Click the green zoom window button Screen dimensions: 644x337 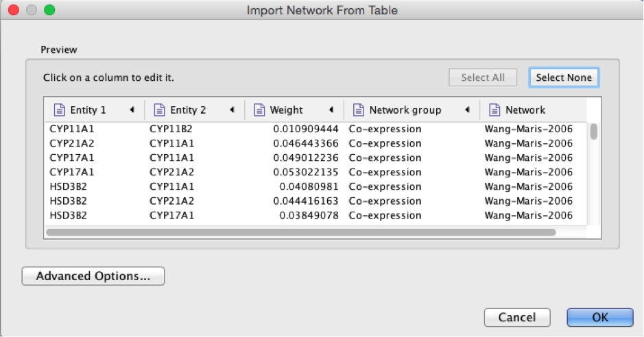coord(49,10)
